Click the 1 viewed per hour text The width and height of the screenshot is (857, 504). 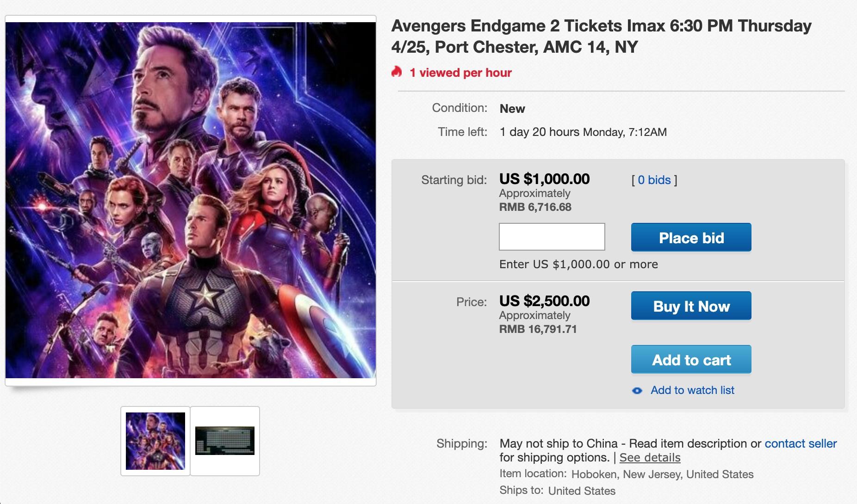(460, 73)
